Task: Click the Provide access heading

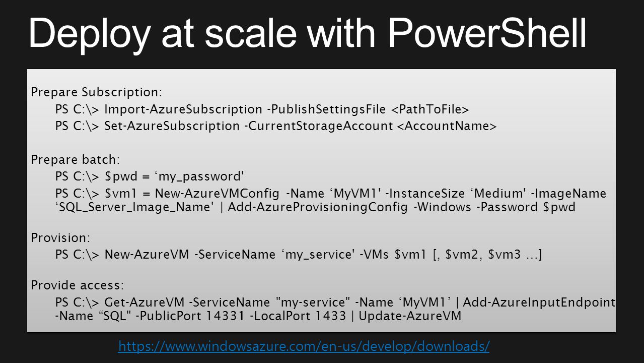Action: pyautogui.click(x=78, y=286)
